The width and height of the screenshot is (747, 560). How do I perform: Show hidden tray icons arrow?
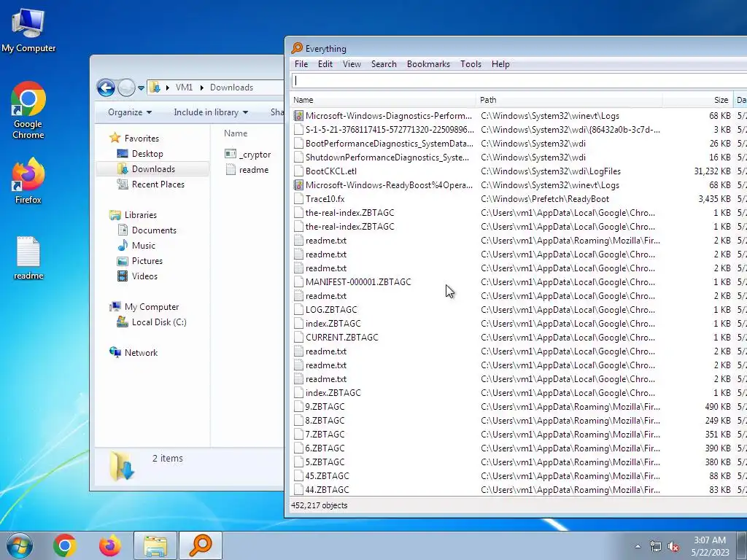pos(638,546)
